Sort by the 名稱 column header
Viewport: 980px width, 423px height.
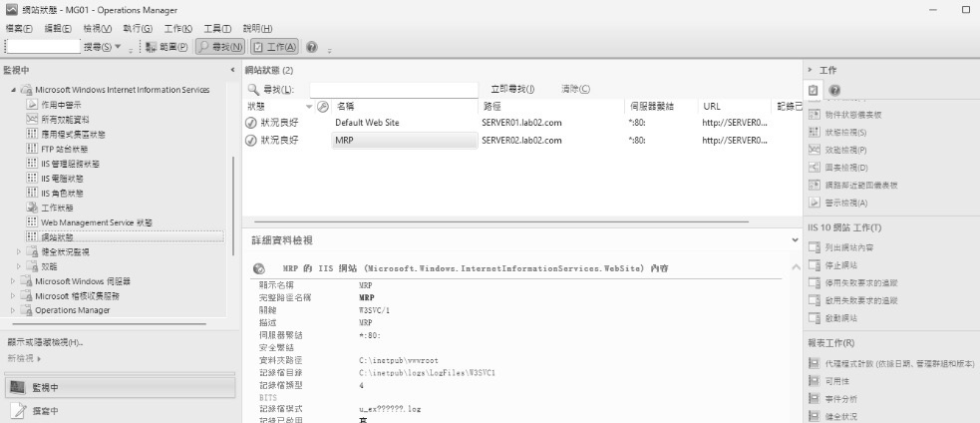[x=406, y=107]
